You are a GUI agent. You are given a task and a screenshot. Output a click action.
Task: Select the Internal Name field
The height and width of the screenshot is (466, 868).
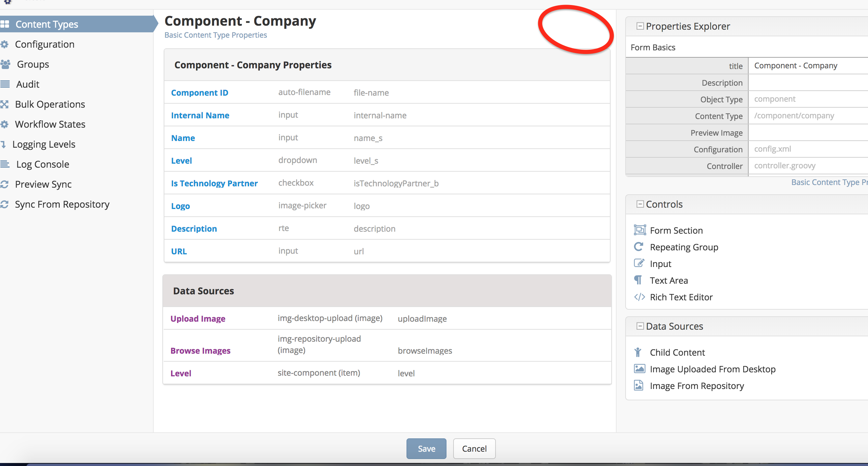click(387, 115)
